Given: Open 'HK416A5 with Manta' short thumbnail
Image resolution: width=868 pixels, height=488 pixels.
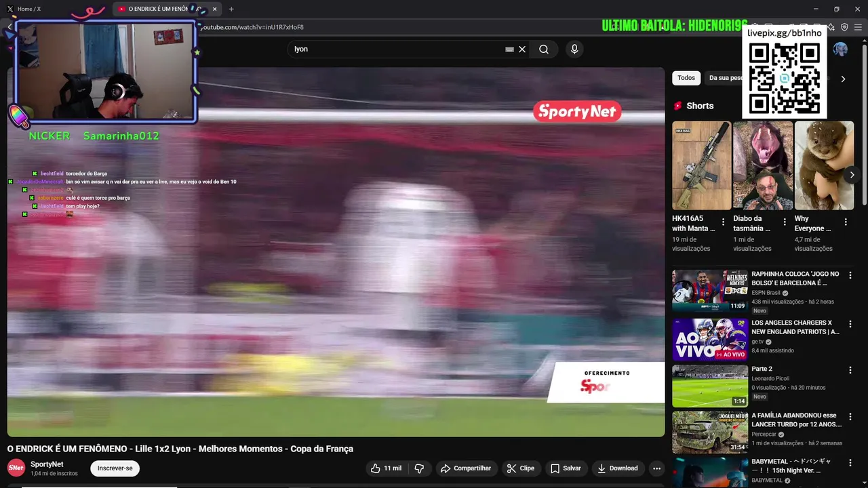Looking at the screenshot, I should pos(701,165).
